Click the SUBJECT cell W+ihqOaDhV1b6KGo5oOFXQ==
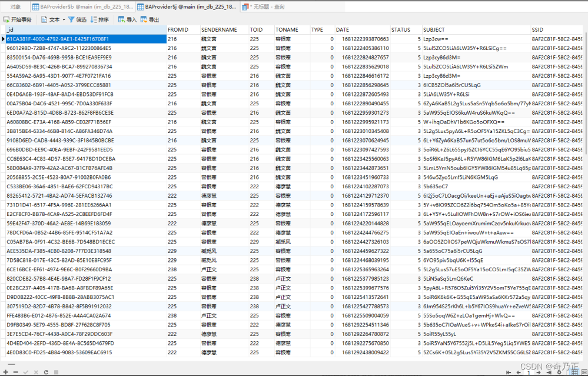This screenshot has width=588, height=376. [476, 122]
